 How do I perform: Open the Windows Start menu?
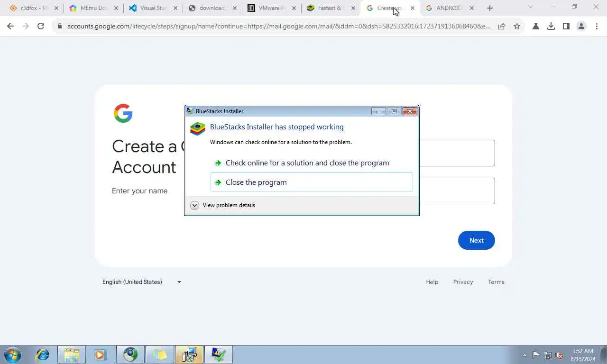tap(13, 355)
